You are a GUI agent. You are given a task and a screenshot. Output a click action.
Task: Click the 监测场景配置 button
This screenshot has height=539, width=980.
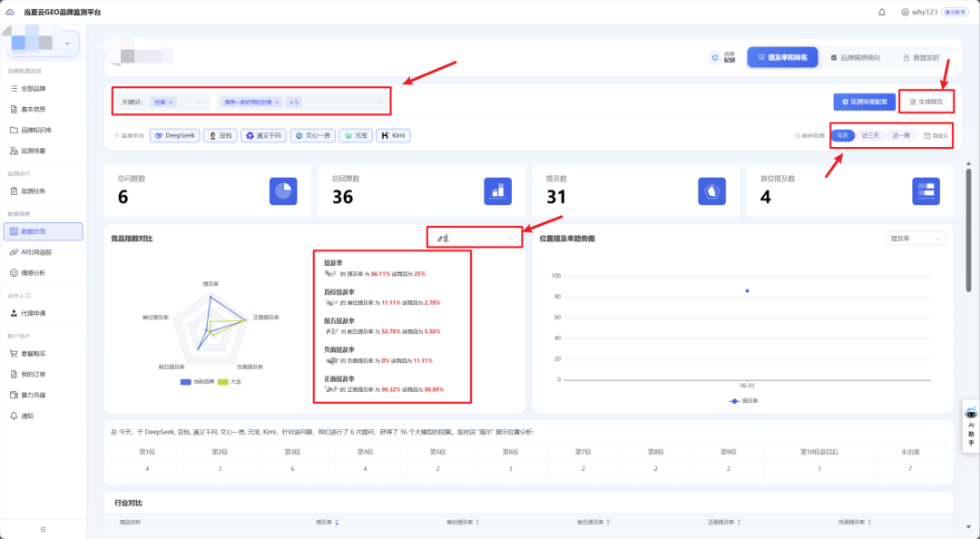tap(865, 102)
